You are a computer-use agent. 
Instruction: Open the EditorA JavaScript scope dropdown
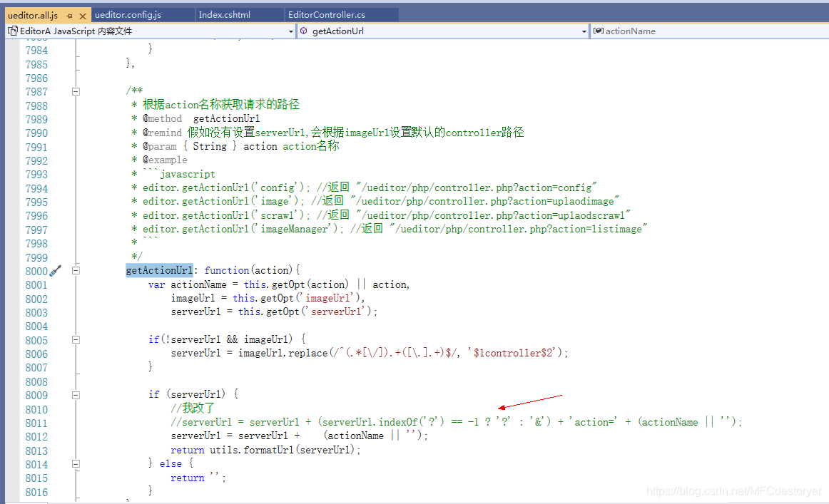point(290,31)
